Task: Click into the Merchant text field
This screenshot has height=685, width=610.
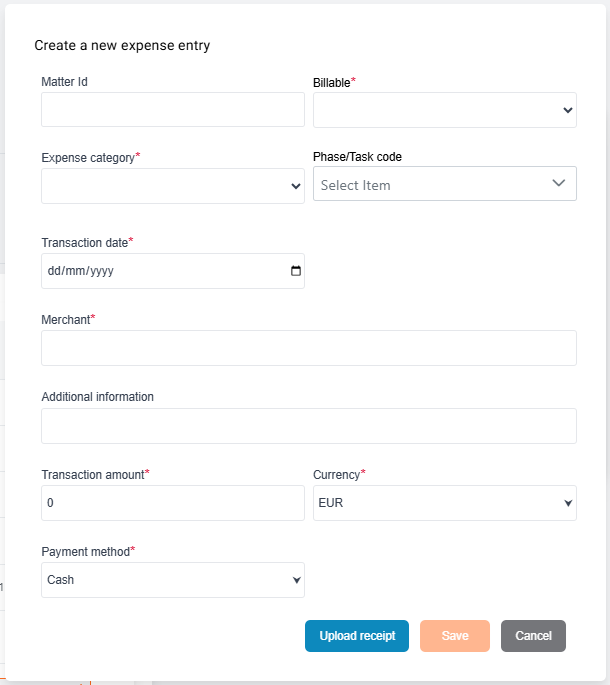Action: pyautogui.click(x=309, y=348)
